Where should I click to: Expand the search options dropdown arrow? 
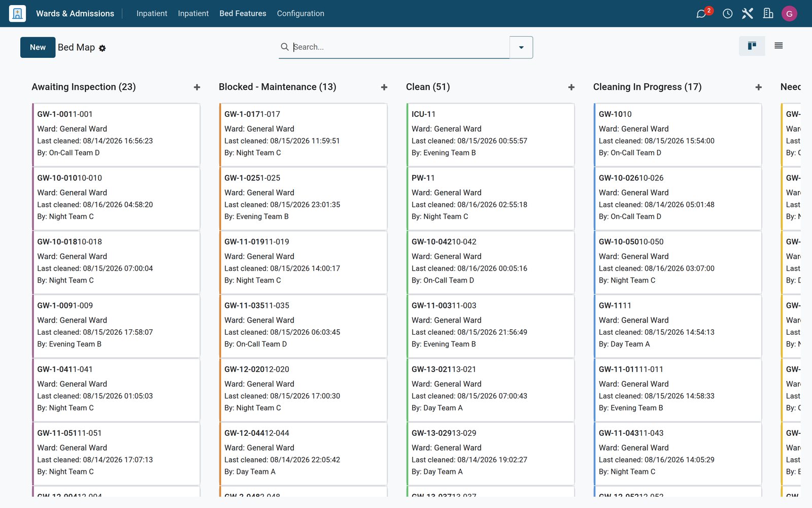click(521, 47)
